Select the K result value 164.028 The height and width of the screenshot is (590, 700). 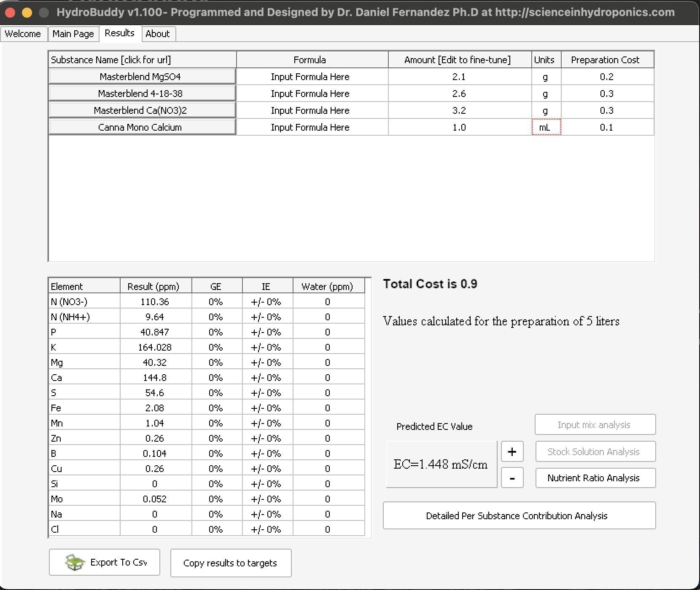[156, 347]
